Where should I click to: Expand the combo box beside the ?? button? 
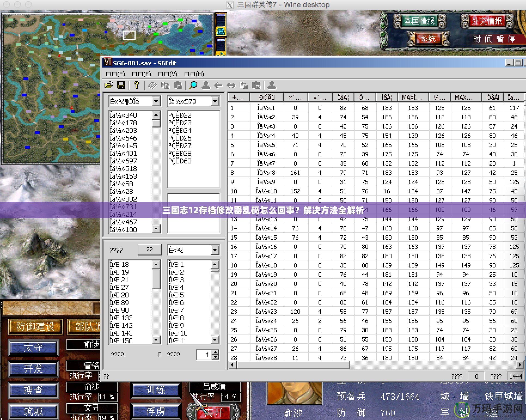pyautogui.click(x=215, y=250)
